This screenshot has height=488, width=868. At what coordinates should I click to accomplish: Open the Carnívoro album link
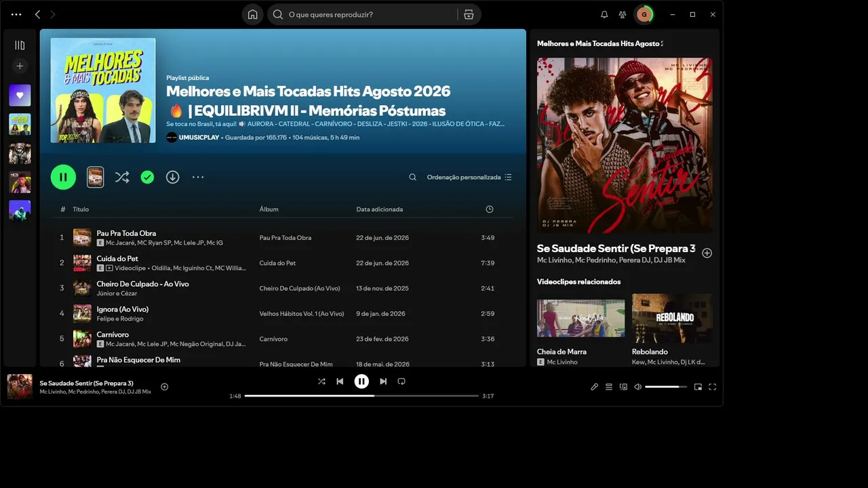pos(273,339)
